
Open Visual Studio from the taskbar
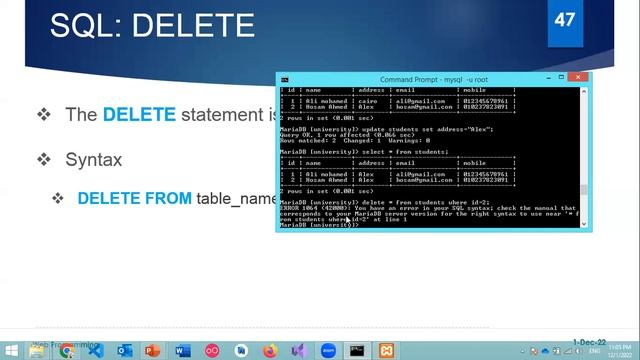[299, 351]
